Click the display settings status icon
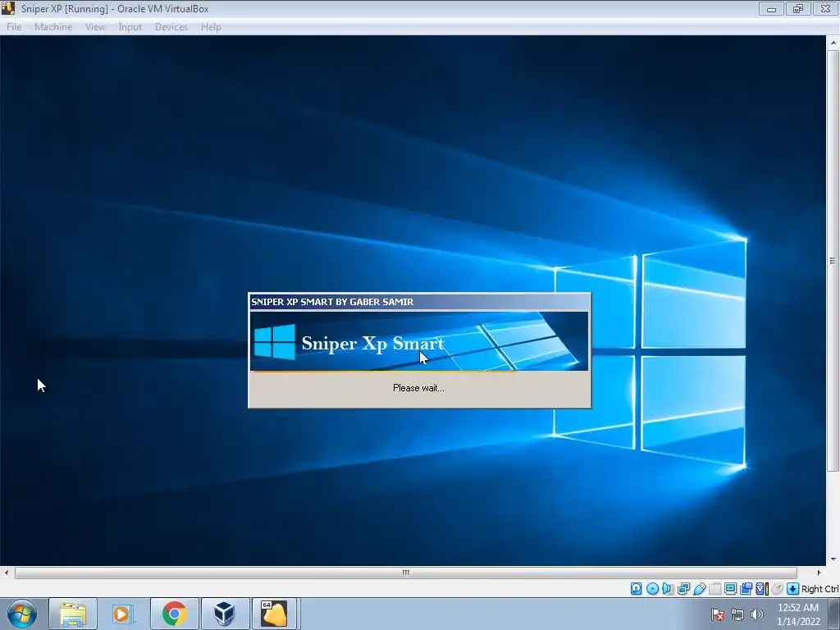 (730, 589)
